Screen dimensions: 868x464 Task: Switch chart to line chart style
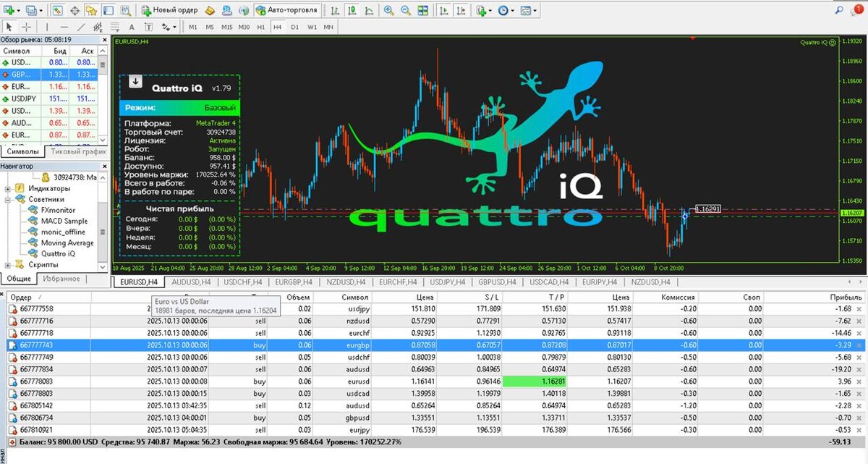pos(369,10)
